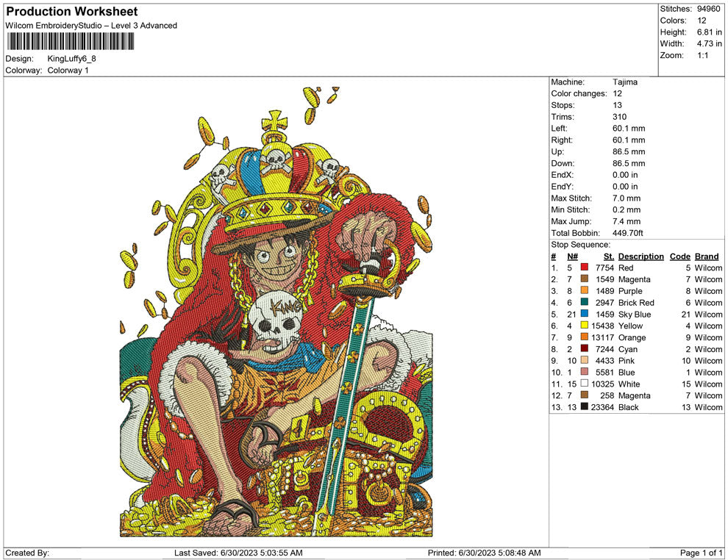Pick the Orange swatch in stop 7
The height and width of the screenshot is (560, 728).
[x=585, y=338]
